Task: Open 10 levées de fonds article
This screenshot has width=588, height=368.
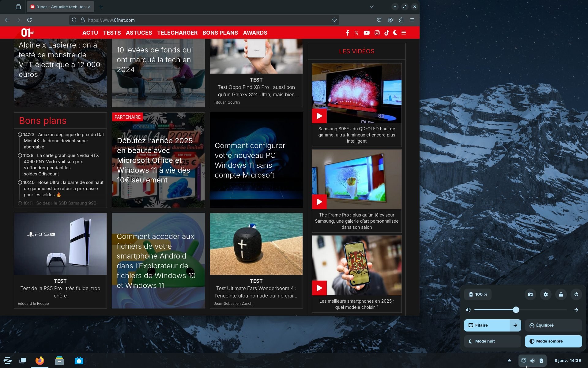Action: coord(155,60)
